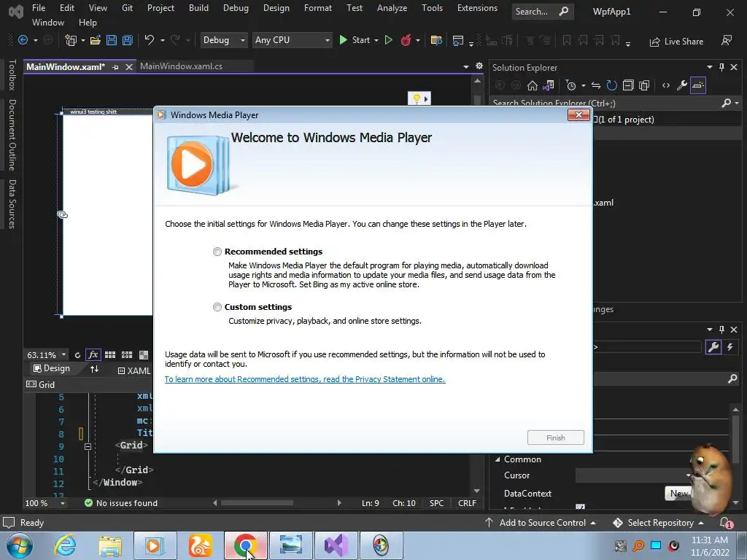Screen dimensions: 747x560
Task: Select the Custom settings radio button
Action: (x=217, y=307)
